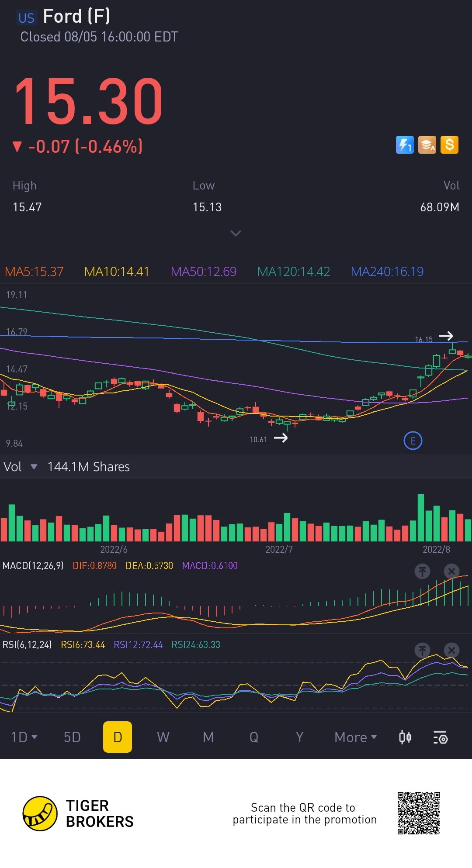Tap the Tiger Brokers logo

[78, 814]
